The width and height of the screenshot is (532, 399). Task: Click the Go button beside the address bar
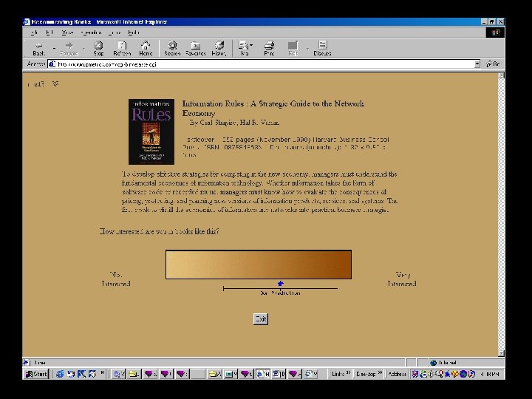(x=493, y=64)
